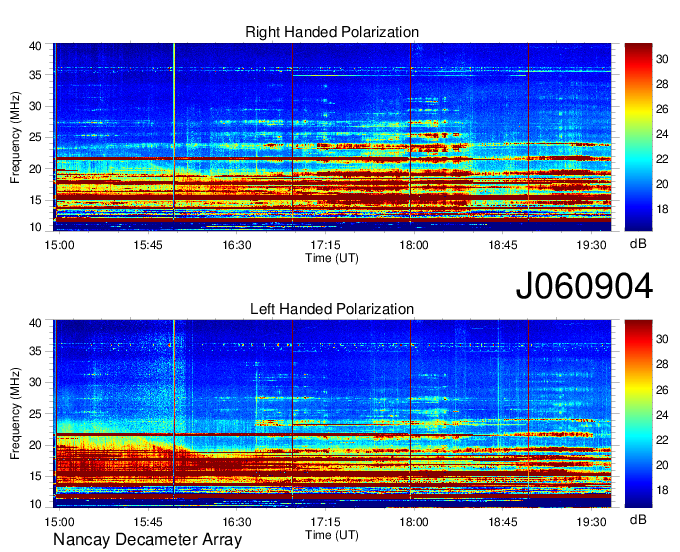
Task: Click the 26 dB mark on Left Handed colorbar
Action: 662,390
